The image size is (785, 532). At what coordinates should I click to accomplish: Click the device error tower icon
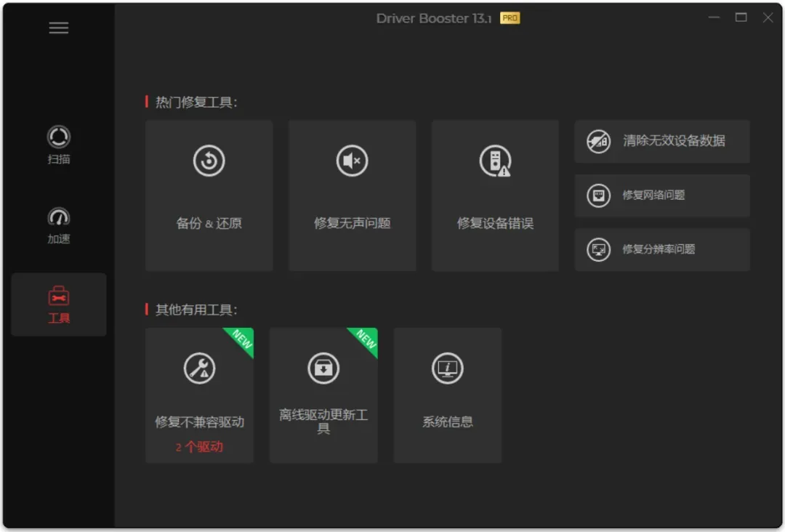point(495,161)
